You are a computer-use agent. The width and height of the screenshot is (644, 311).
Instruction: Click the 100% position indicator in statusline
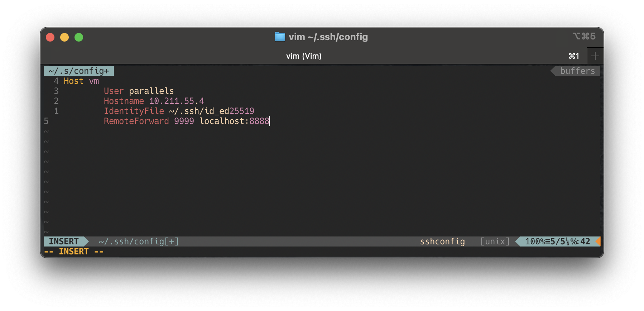(x=535, y=241)
